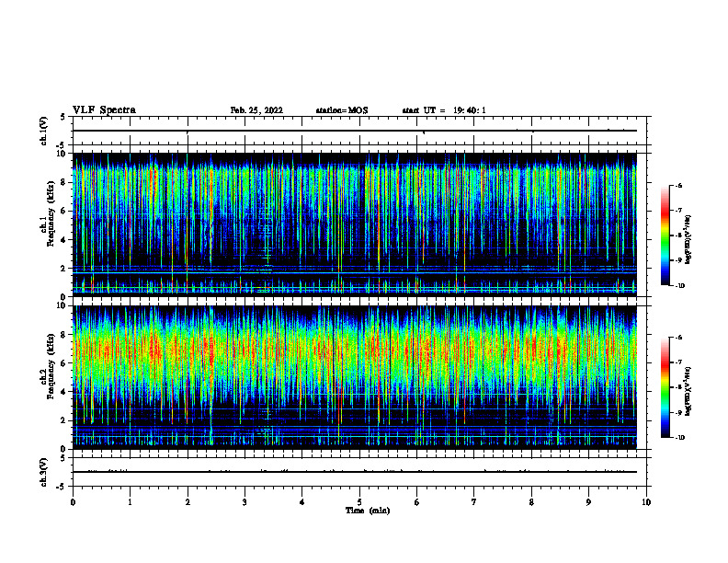Click the ch.3 voltage waveform trace
Image resolution: width=728 pixels, height=563 pixels.
coord(355,472)
